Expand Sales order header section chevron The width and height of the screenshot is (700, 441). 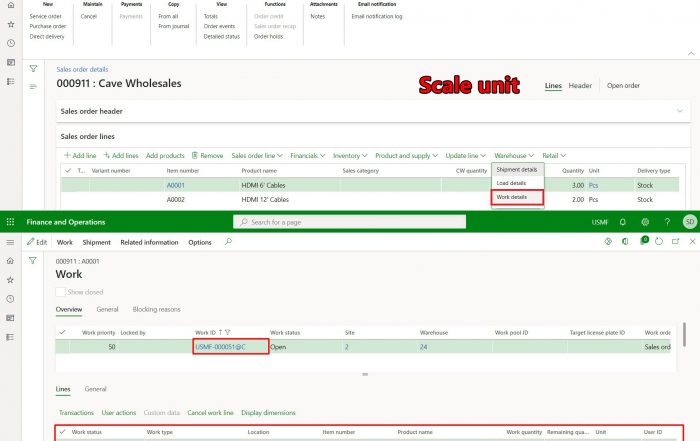click(679, 111)
